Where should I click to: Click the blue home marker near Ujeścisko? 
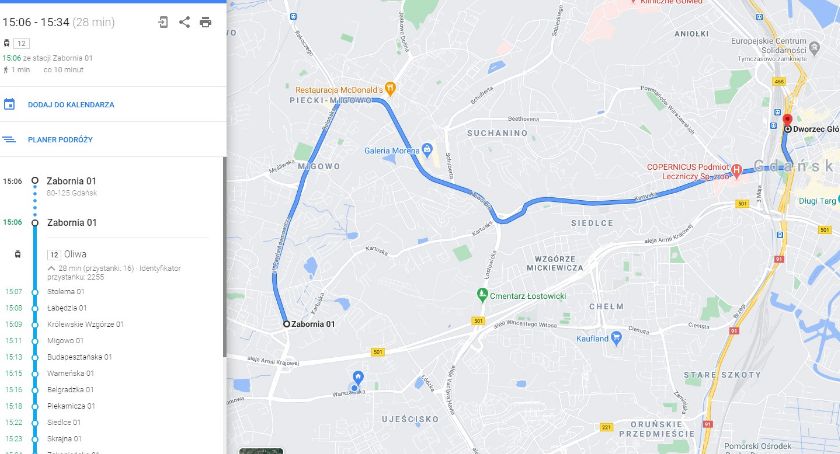point(358,378)
